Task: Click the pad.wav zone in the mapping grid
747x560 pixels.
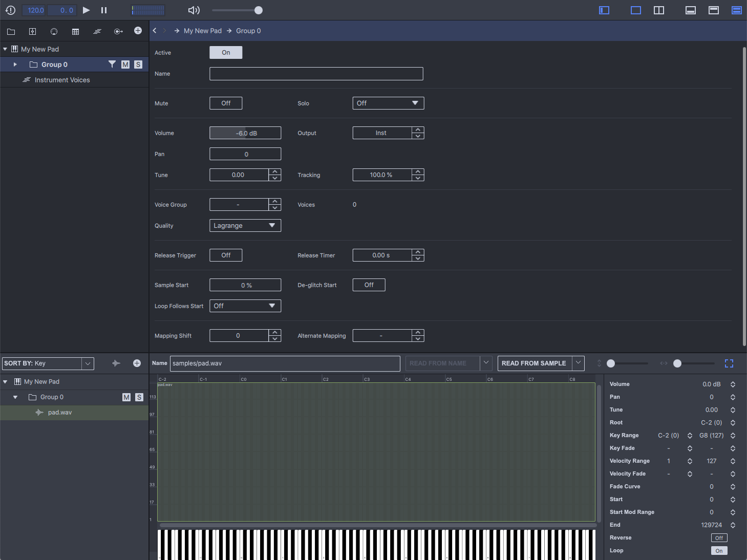Action: [376, 452]
